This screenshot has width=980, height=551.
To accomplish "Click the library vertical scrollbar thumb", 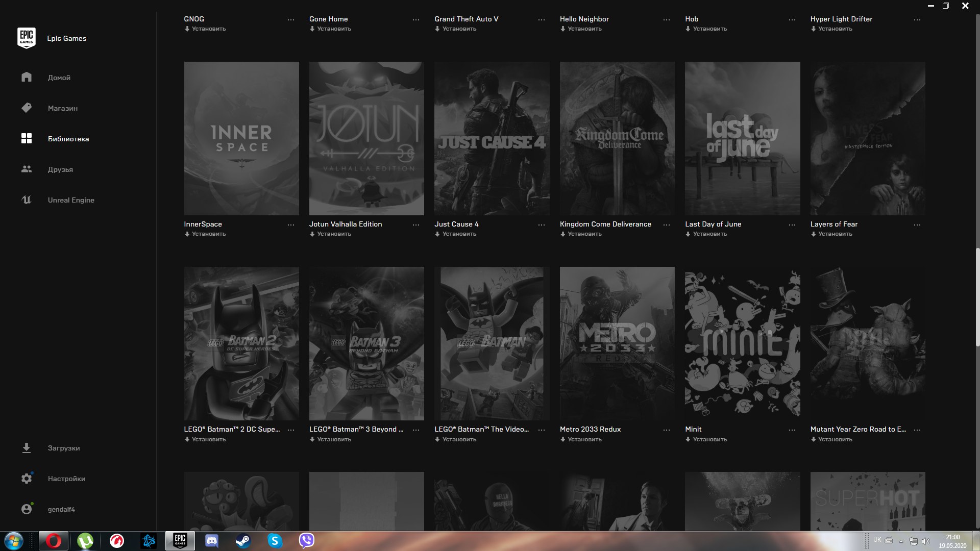I will pyautogui.click(x=977, y=297).
